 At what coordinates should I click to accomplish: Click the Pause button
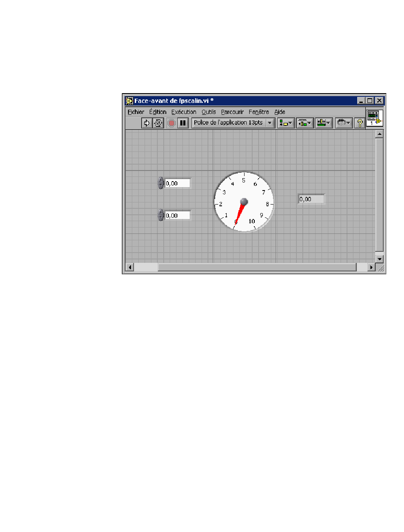[x=183, y=123]
